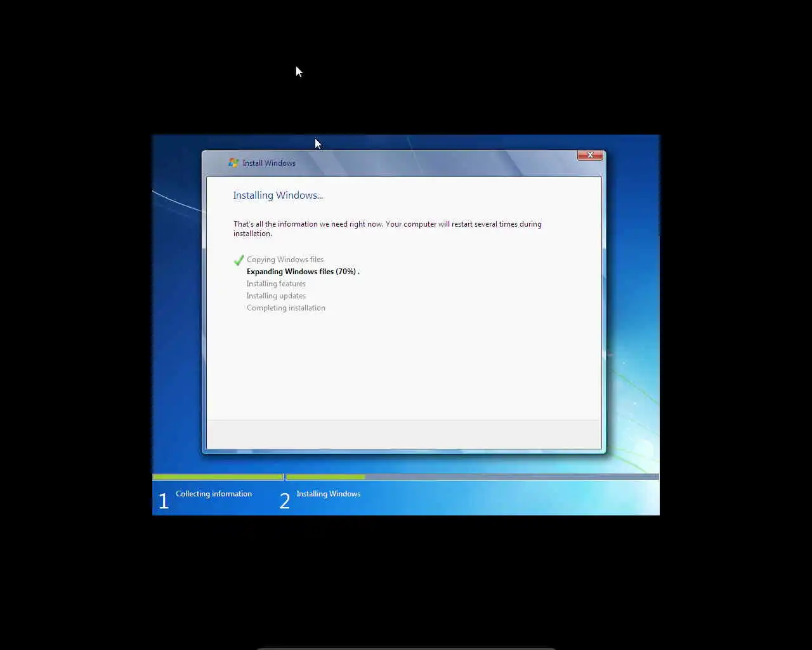This screenshot has height=650, width=812.
Task: Click the Installing Windows progress bar segment
Action: coord(472,477)
